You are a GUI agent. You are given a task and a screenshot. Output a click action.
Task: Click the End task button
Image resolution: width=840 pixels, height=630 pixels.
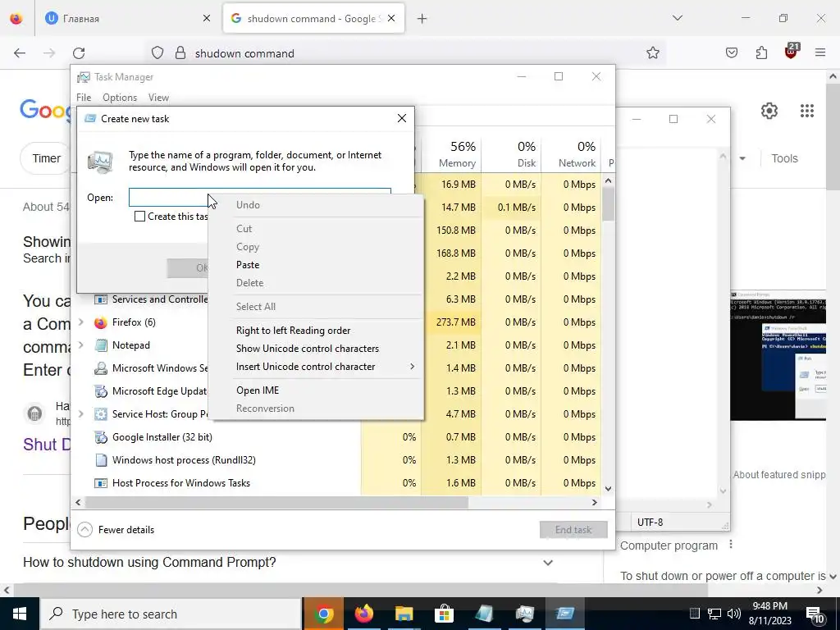point(573,530)
